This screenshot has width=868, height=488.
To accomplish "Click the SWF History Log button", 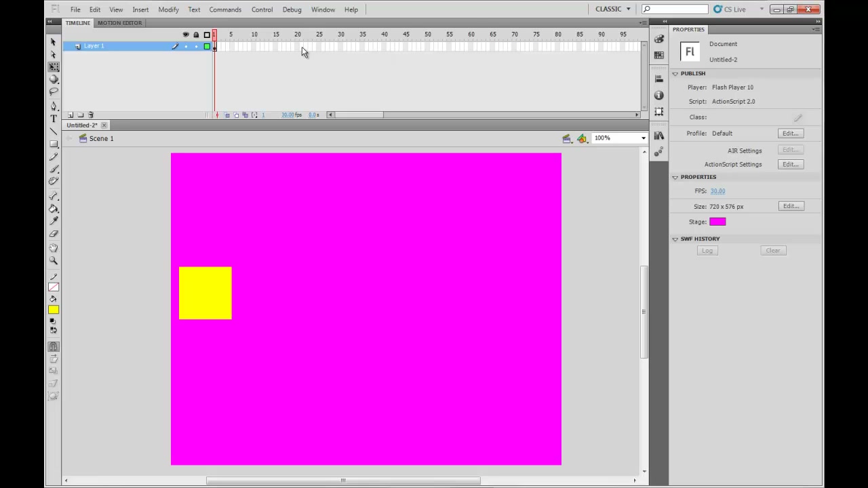I will 707,251.
